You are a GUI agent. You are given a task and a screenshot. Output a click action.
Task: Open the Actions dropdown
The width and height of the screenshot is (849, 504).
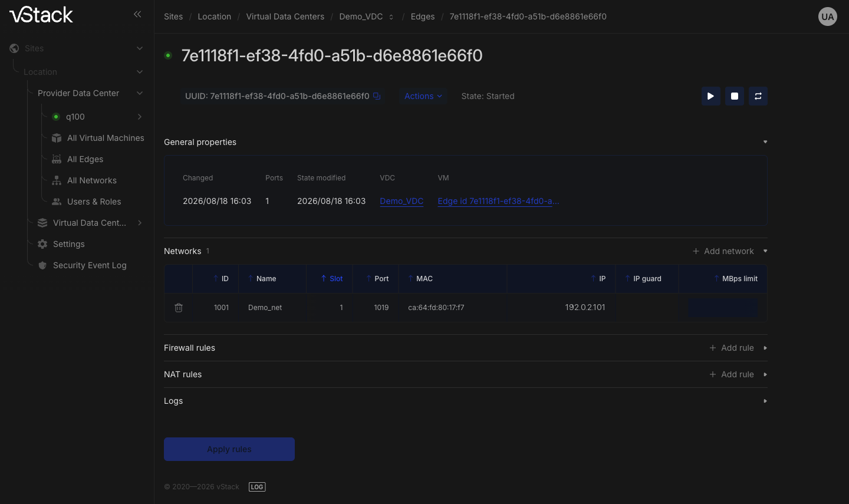coord(423,96)
